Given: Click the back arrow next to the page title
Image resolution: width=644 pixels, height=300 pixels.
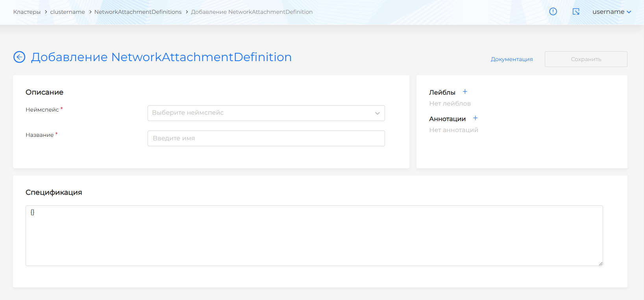Looking at the screenshot, I should coord(19,57).
